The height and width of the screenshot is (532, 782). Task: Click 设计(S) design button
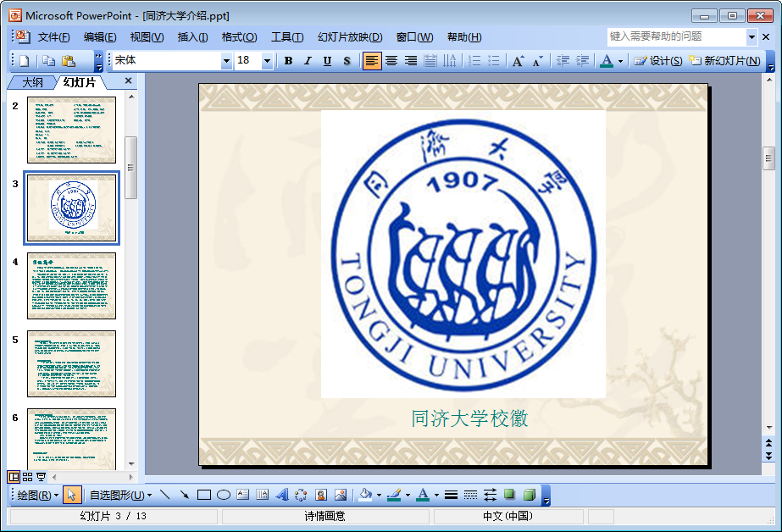click(x=658, y=61)
